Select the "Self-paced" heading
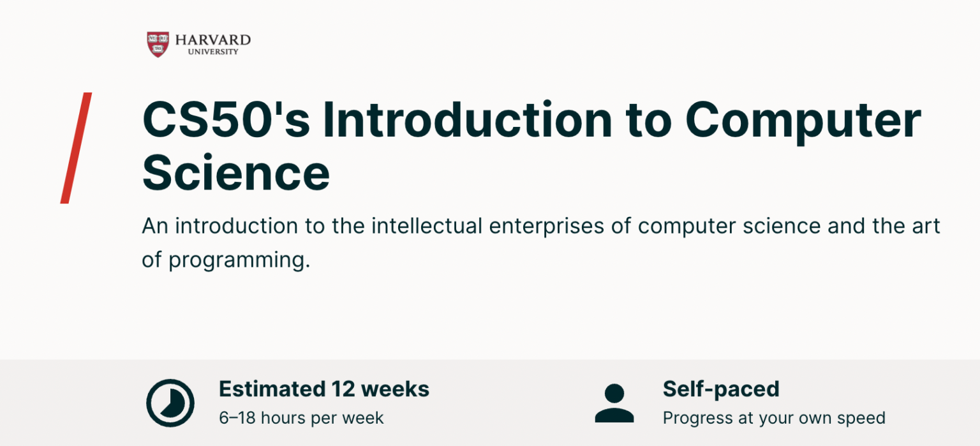980x446 pixels. pos(721,389)
